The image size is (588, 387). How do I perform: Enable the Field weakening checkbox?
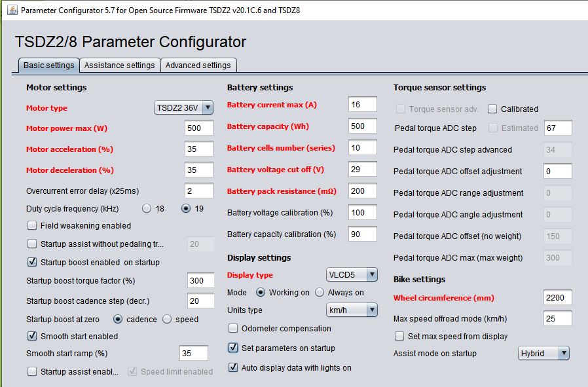click(32, 226)
